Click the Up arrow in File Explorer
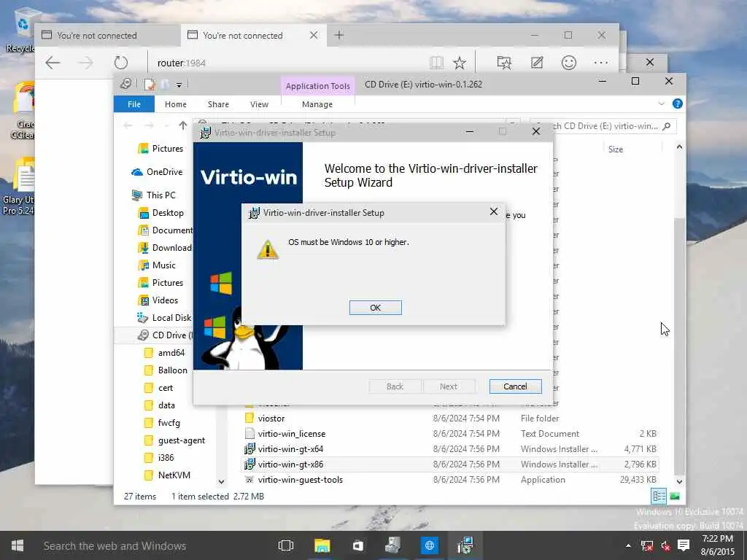This screenshot has width=747, height=560. 183,125
